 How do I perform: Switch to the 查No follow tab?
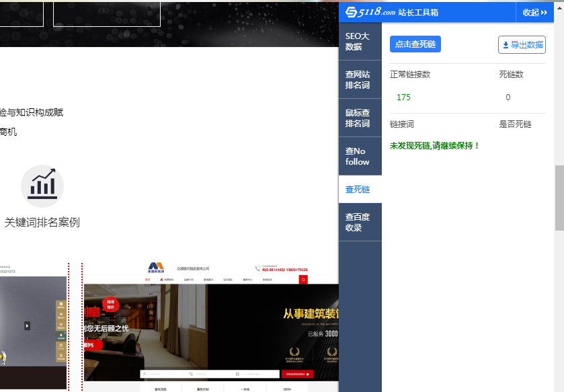coord(360,156)
